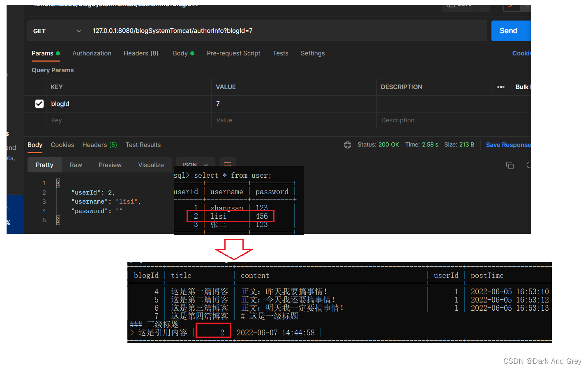Click the value cell containing 7

tap(294, 104)
